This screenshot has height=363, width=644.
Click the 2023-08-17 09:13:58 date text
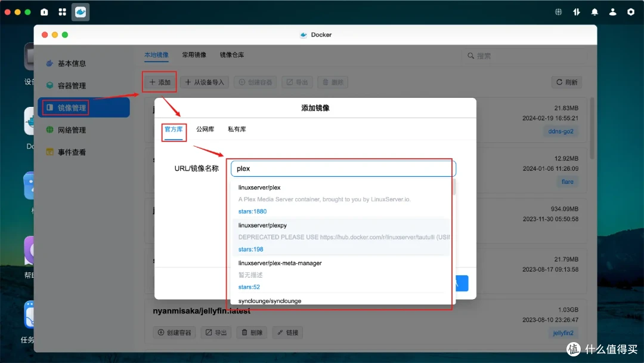pos(550,270)
